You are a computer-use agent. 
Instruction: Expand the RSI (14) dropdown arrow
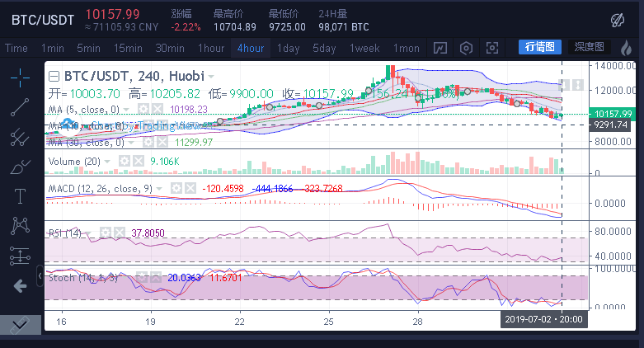(x=88, y=233)
